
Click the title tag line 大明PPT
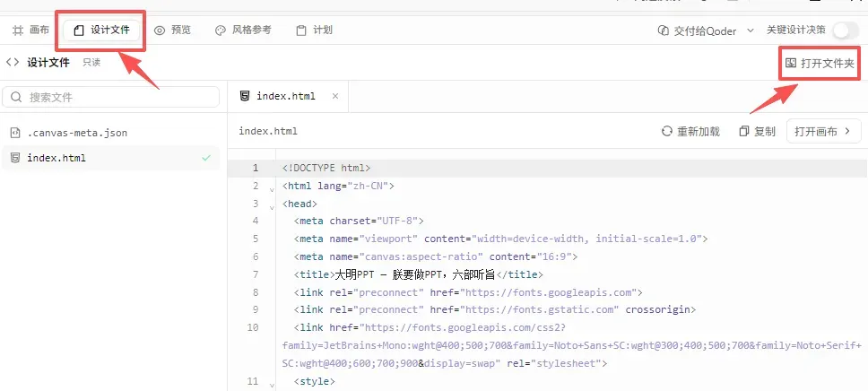click(419, 274)
